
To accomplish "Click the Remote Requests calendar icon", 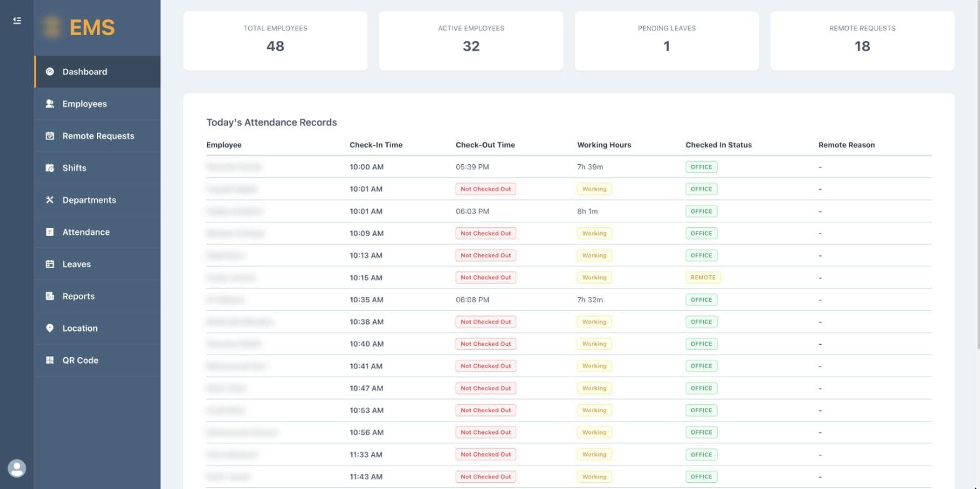I will [50, 136].
